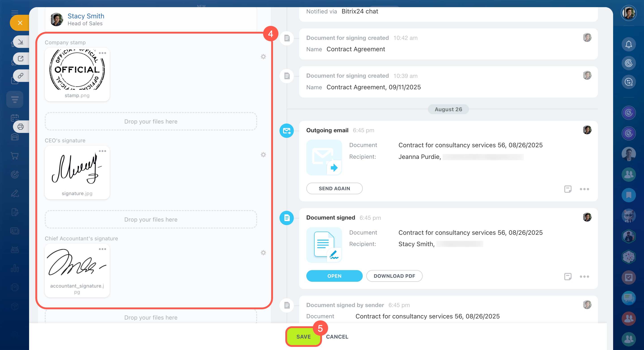Open the hamburger menu icon
This screenshot has width=644, height=350.
pos(15,13)
